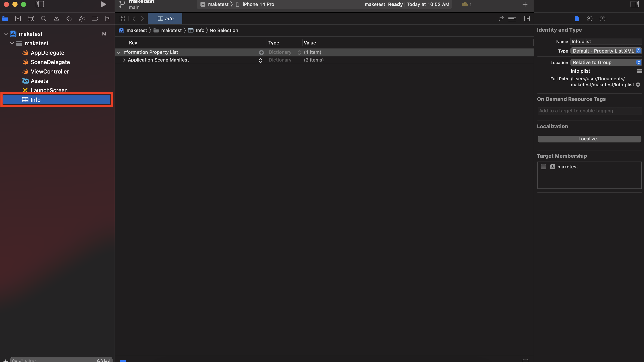644x362 pixels.
Task: Enable maketest target membership checkbox
Action: click(x=543, y=167)
